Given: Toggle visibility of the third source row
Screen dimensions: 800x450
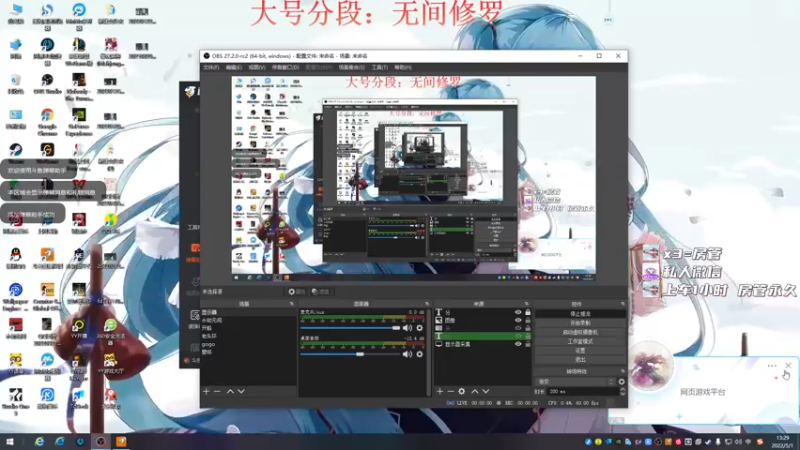Looking at the screenshot, I should click(518, 328).
